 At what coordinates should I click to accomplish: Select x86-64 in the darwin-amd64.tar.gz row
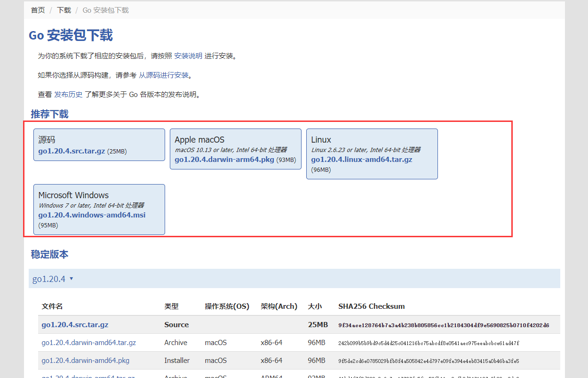pos(271,343)
